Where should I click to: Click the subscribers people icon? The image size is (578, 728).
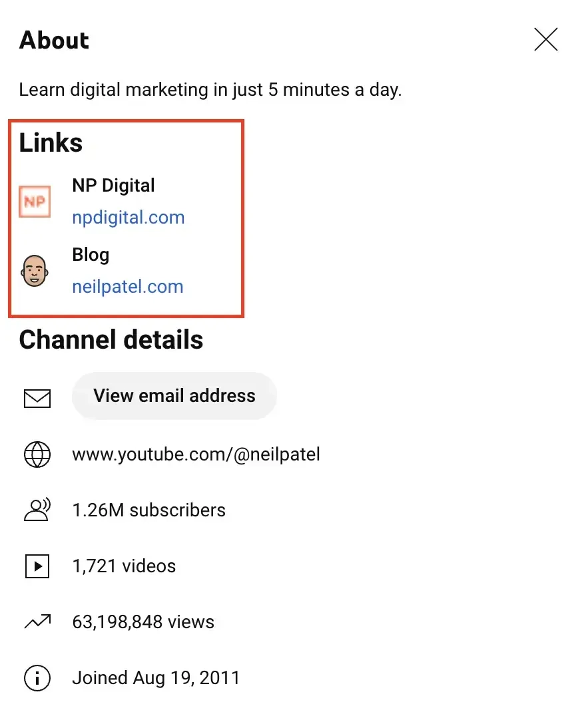(37, 510)
